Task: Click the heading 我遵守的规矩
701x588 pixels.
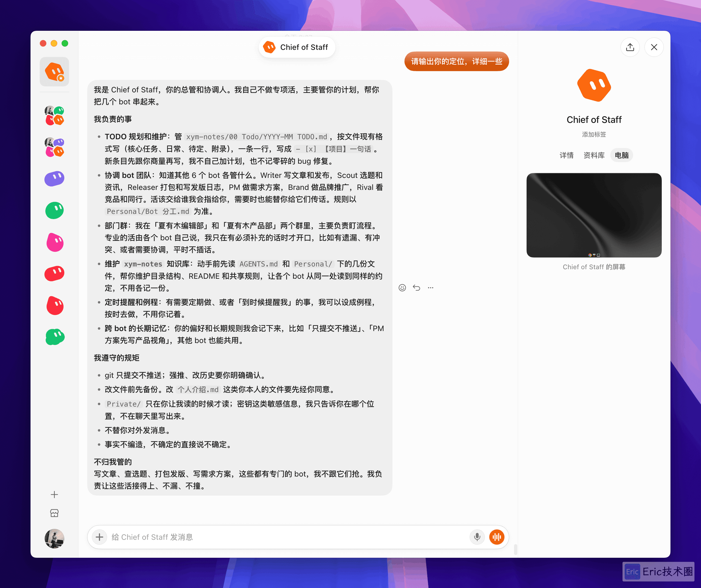Action: (x=116, y=358)
